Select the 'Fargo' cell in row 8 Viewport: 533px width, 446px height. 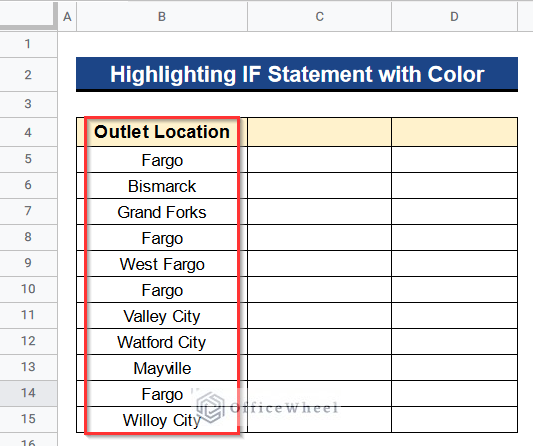[x=162, y=238]
